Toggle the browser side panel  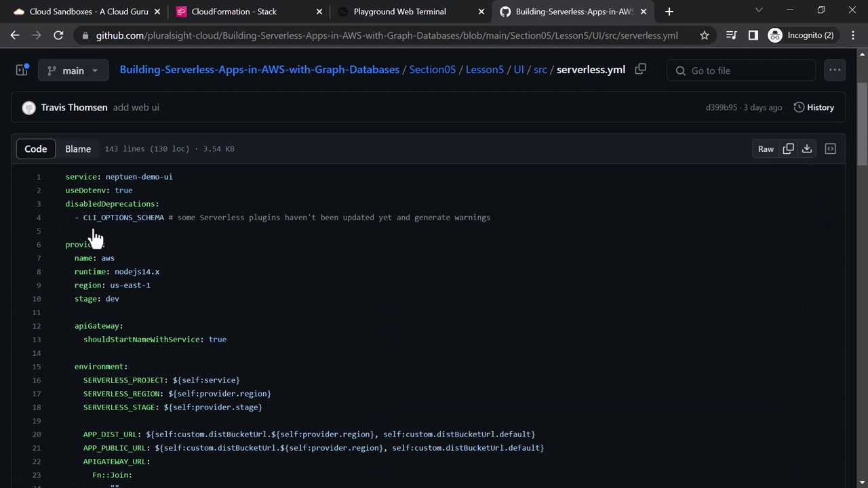tap(753, 35)
